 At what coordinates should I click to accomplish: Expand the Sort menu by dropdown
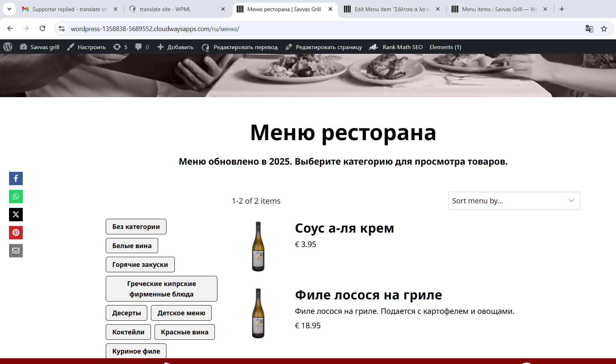(x=514, y=201)
